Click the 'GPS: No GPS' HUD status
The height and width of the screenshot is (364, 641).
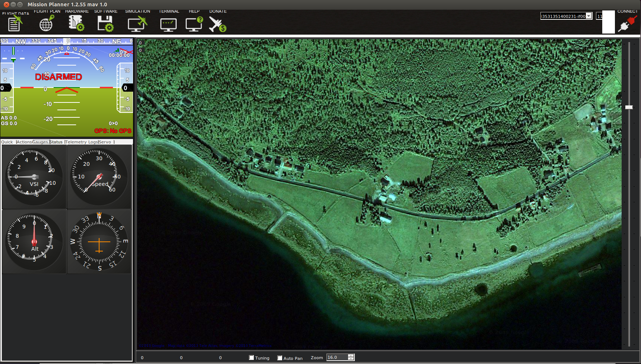[x=113, y=131]
